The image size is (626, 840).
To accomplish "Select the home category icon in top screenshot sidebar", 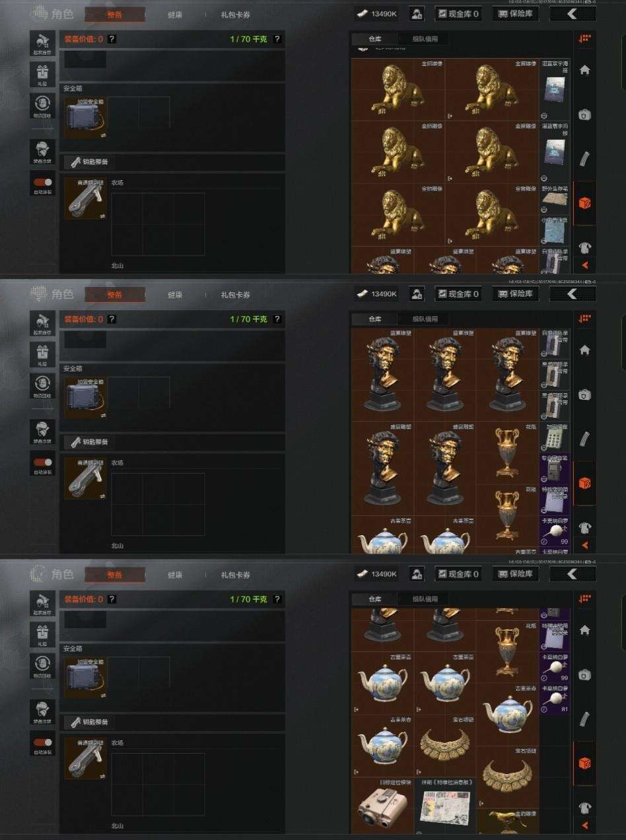I will coord(584,70).
